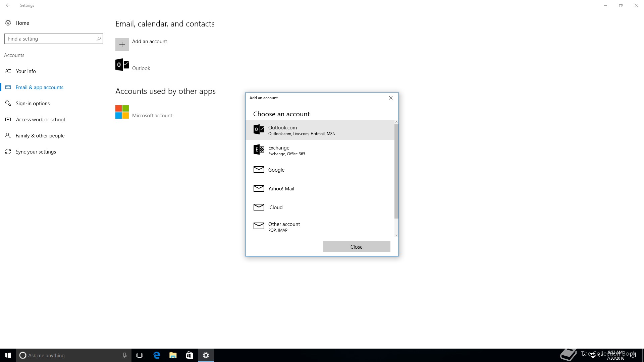Open Task View from the taskbar
Viewport: 644px width, 362px height.
(x=140, y=355)
